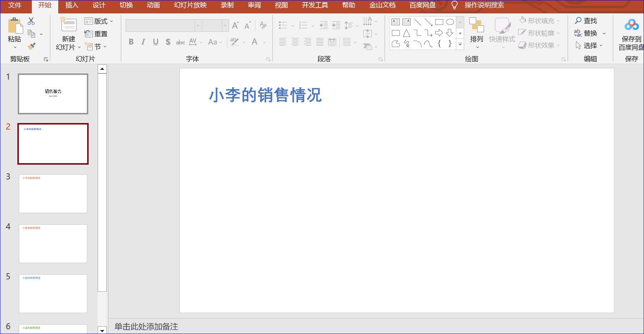Decrease font size with smaller A icon
This screenshot has height=334, width=644.
pyautogui.click(x=247, y=25)
